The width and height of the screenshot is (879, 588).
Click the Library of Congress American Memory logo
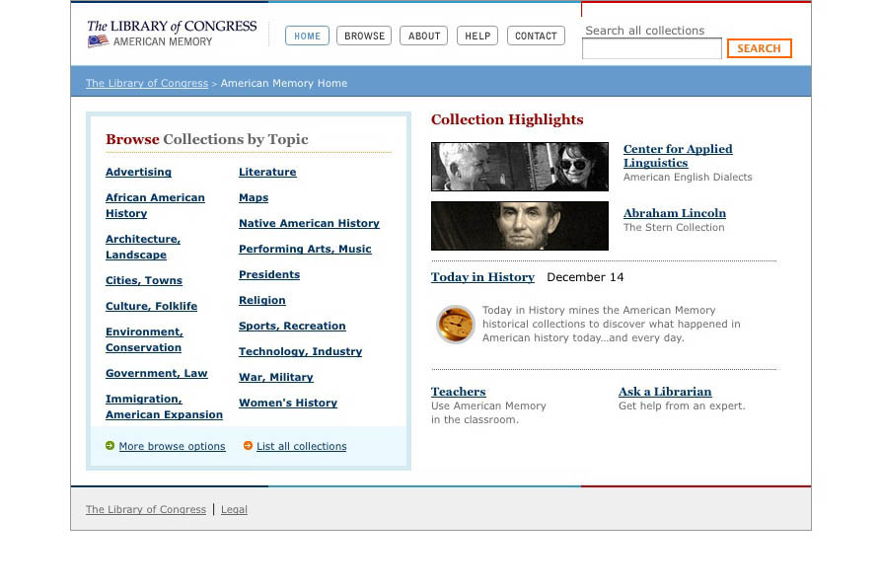[171, 34]
